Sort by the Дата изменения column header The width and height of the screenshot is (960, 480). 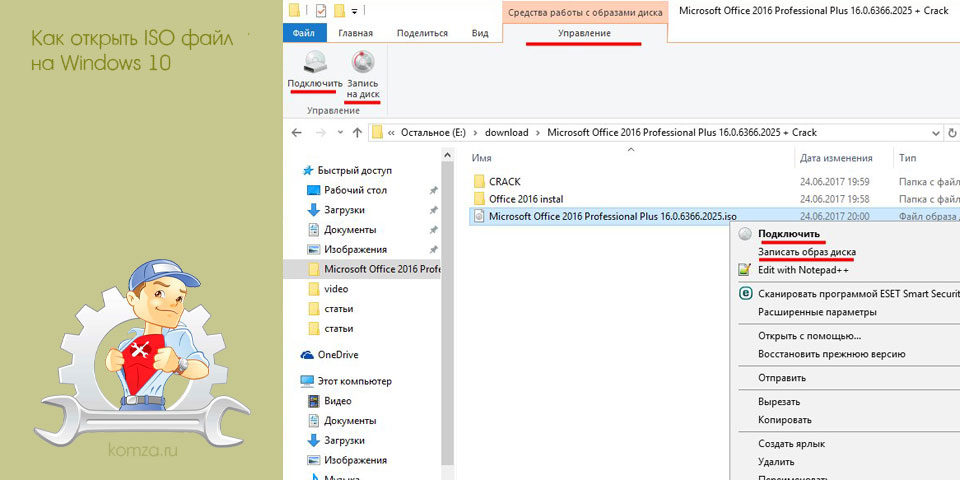point(836,158)
